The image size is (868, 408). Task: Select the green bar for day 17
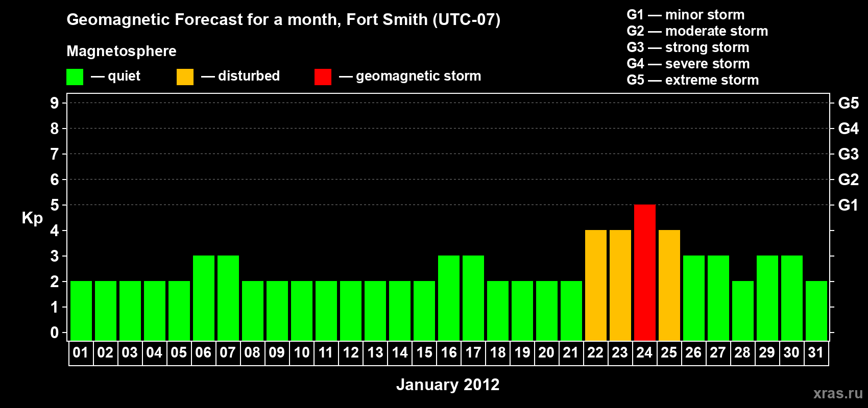473,298
